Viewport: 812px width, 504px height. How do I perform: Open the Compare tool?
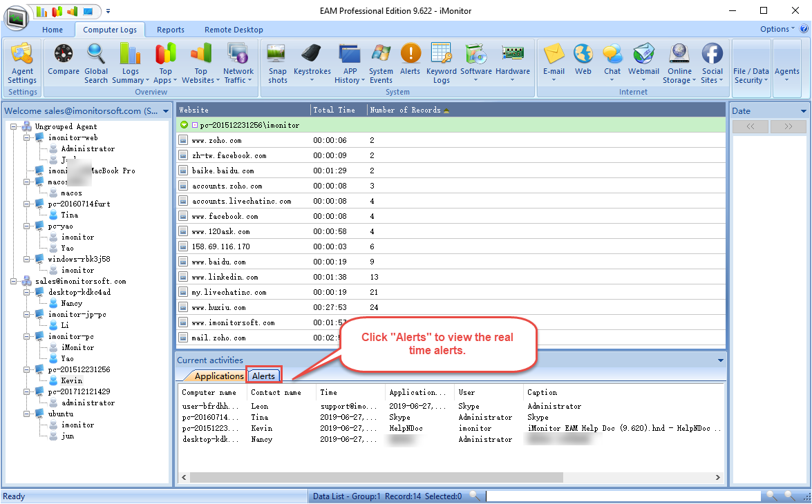63,59
